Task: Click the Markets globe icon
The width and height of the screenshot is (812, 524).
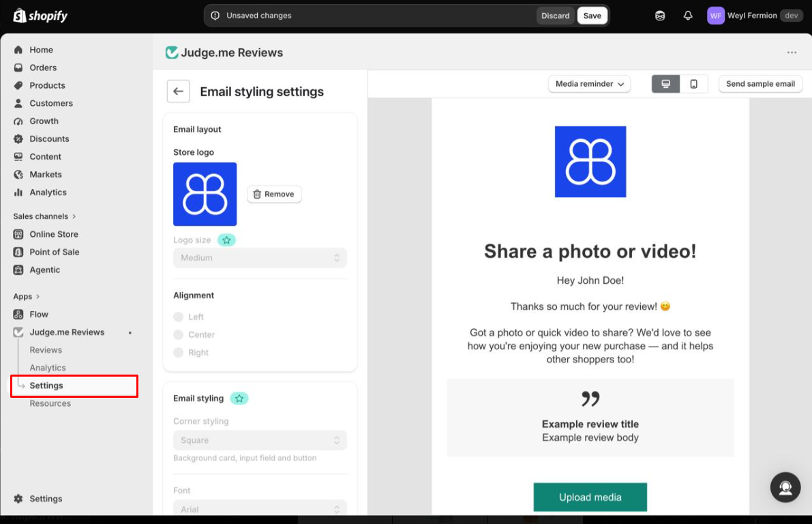Action: [18, 175]
